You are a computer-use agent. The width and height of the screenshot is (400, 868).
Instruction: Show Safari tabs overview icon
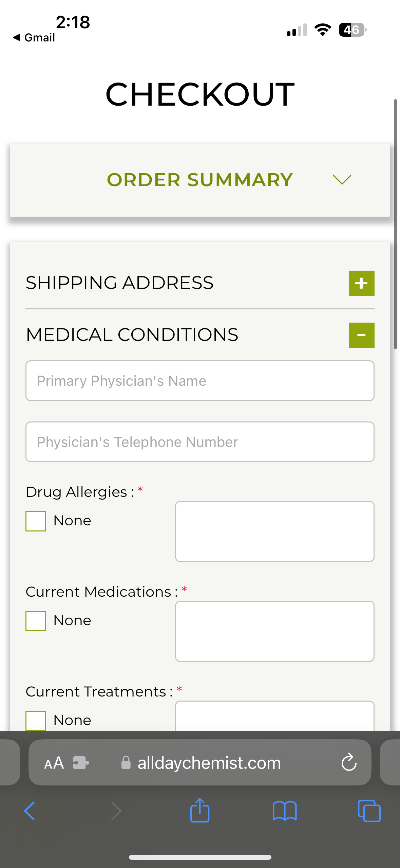coord(369,811)
